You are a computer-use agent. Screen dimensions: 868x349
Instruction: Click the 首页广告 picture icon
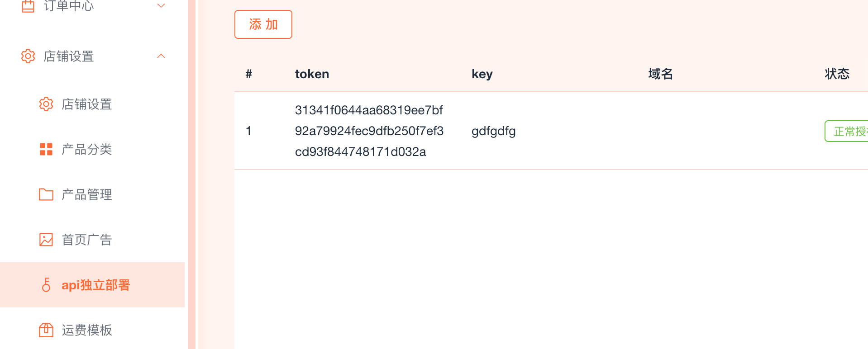[46, 240]
